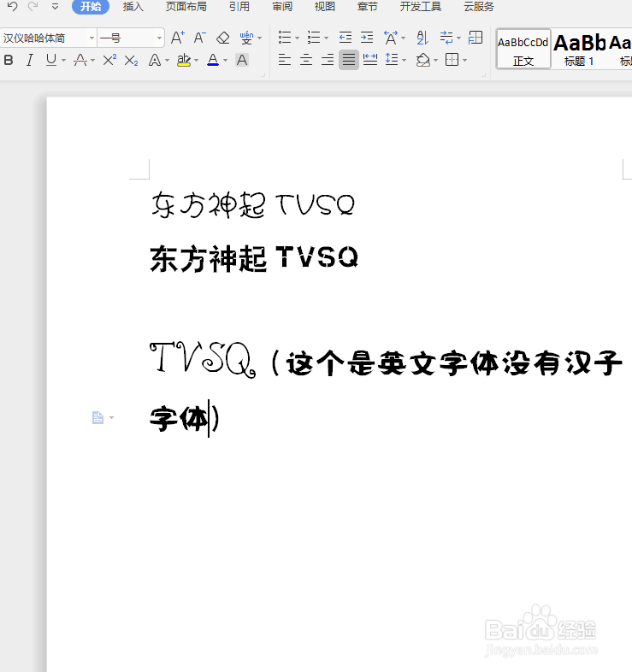The height and width of the screenshot is (672, 632).
Task: Click the phonetic guide wén icon
Action: coord(246,38)
